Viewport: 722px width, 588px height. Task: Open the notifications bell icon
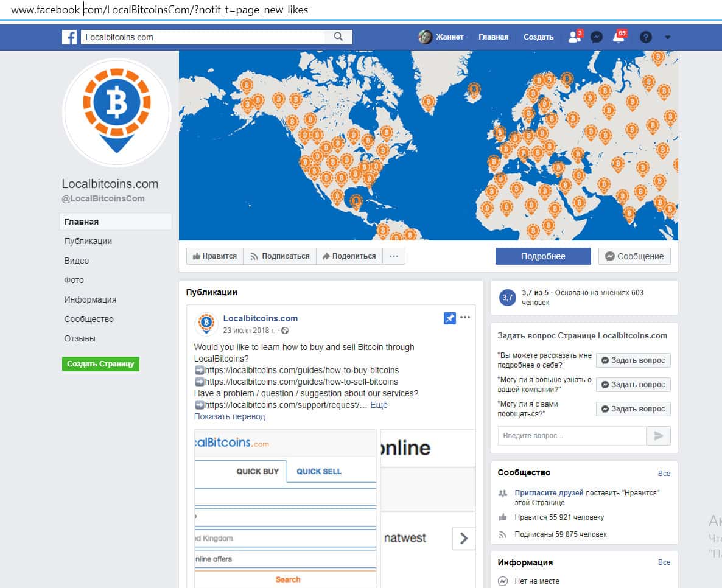click(619, 37)
